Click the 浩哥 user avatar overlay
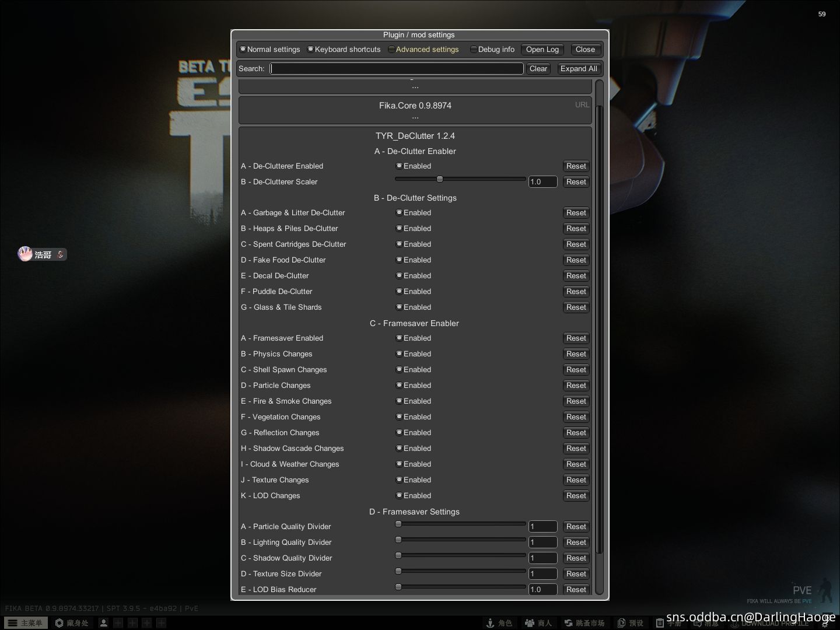The image size is (840, 630). pyautogui.click(x=25, y=254)
